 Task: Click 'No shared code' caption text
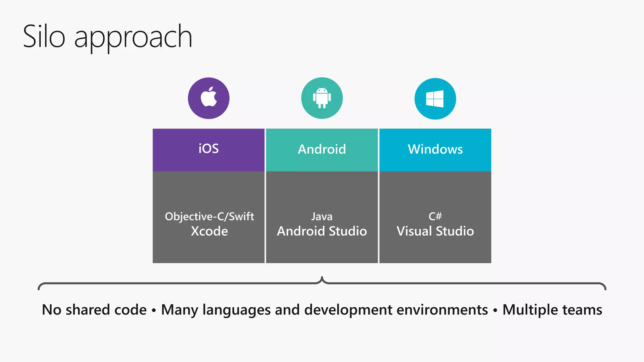[94, 310]
